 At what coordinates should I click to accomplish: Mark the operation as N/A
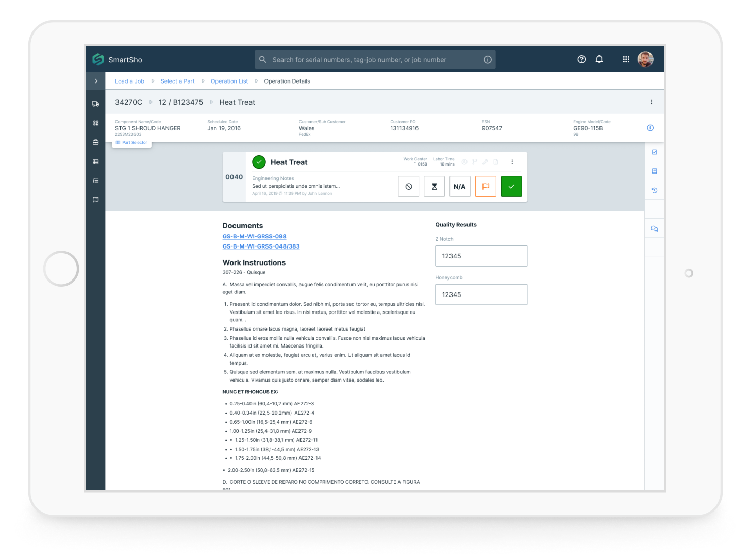[x=459, y=187]
